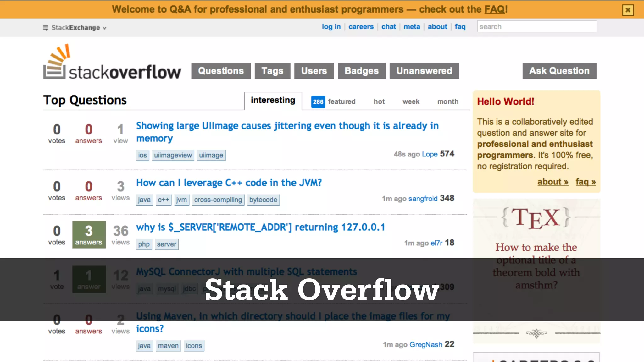
Task: Click the icons tag
Action: click(x=194, y=346)
